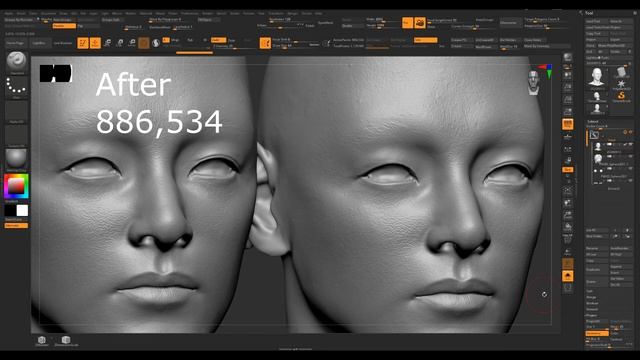
Task: Click the square orange button left of cloud icon
Action: (x=407, y=23)
